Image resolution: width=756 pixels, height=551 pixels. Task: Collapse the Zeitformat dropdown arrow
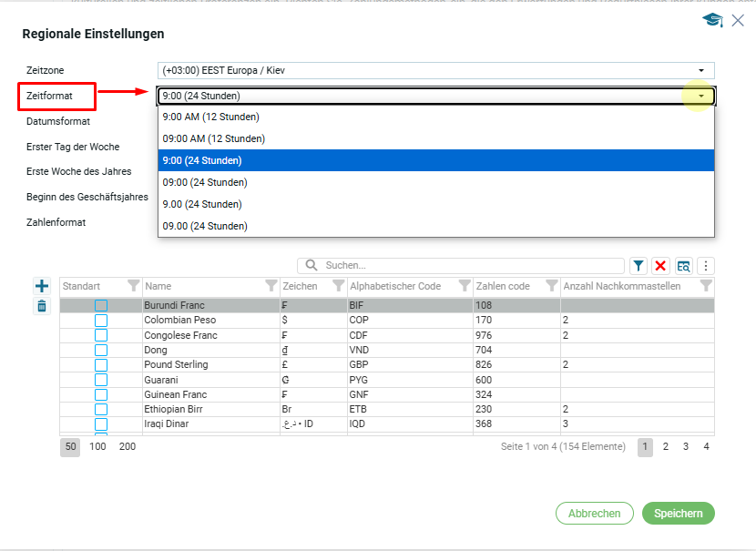coord(700,96)
